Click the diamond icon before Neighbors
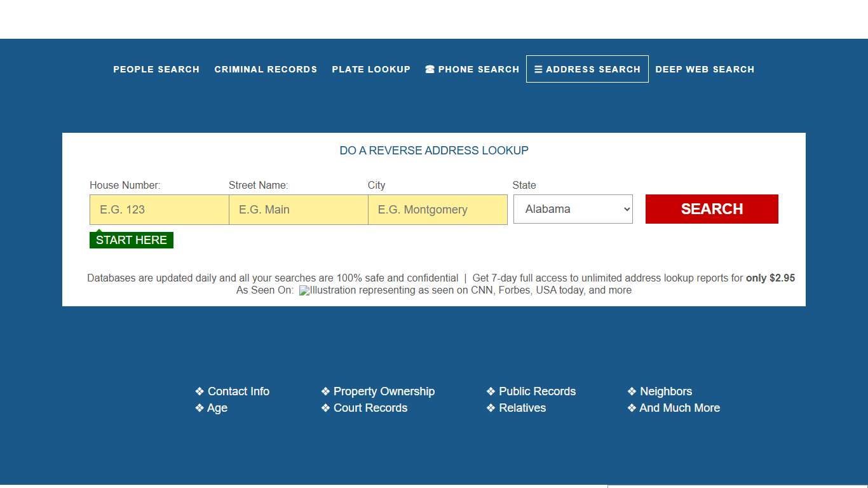This screenshot has width=868, height=488. pos(632,391)
